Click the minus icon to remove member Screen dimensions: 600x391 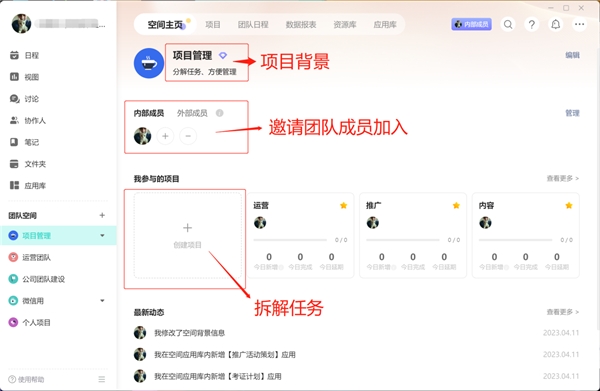pos(188,136)
